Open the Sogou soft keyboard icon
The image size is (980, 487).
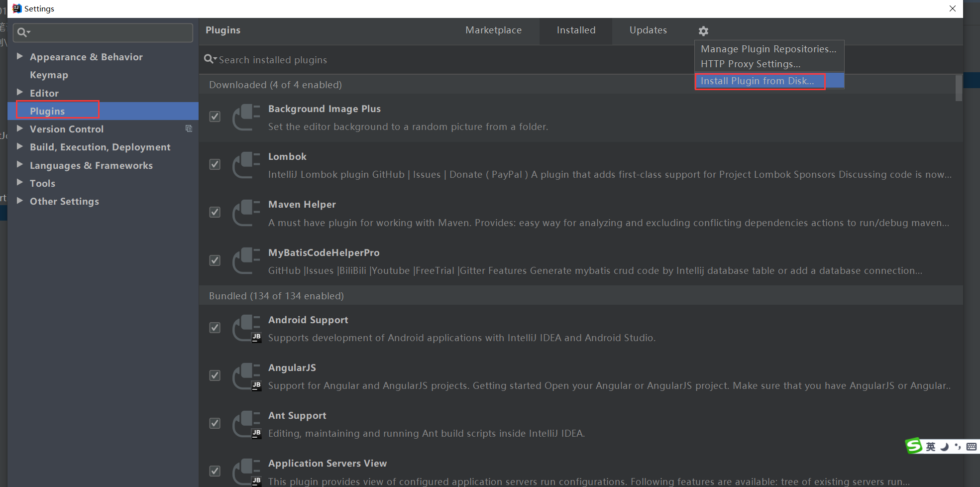tap(971, 447)
